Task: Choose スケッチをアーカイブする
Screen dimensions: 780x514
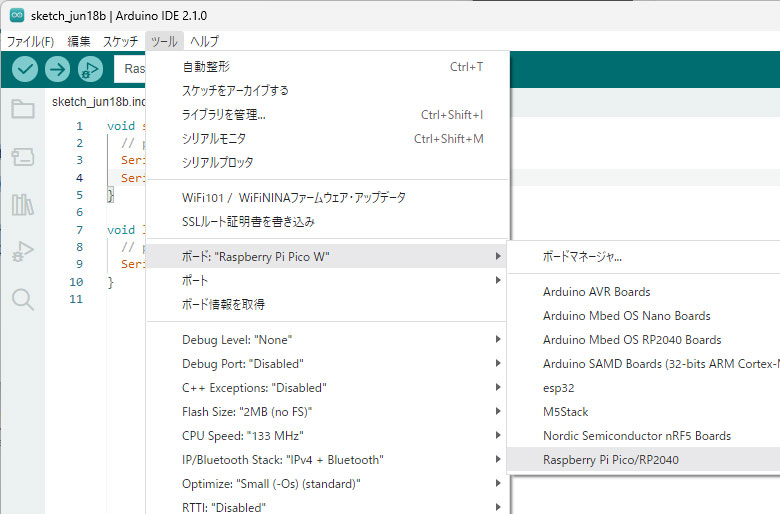Action: pos(328,91)
